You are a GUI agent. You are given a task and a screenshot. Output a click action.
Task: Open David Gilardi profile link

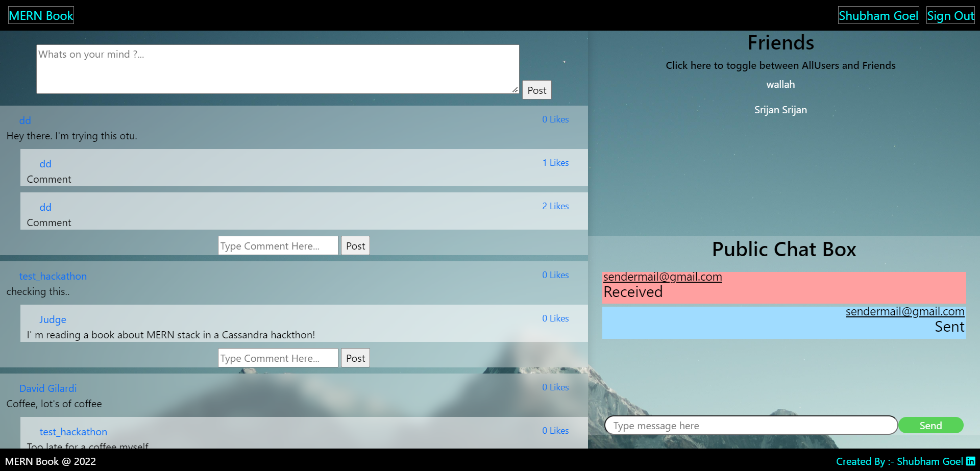48,388
